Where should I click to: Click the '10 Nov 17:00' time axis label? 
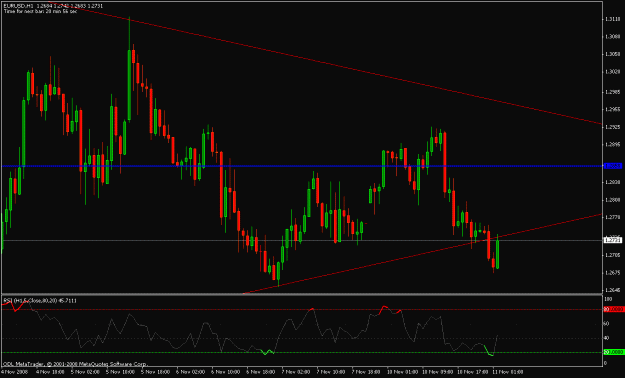coord(472,372)
